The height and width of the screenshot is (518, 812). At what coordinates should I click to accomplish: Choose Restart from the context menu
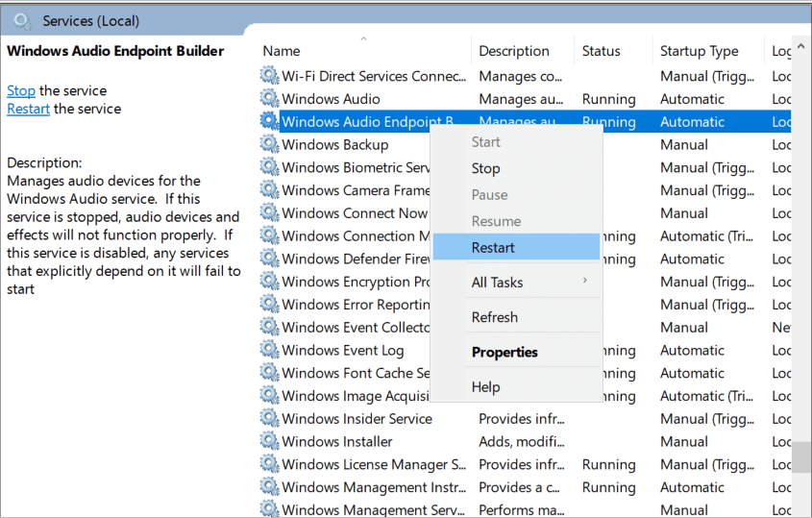click(516, 247)
